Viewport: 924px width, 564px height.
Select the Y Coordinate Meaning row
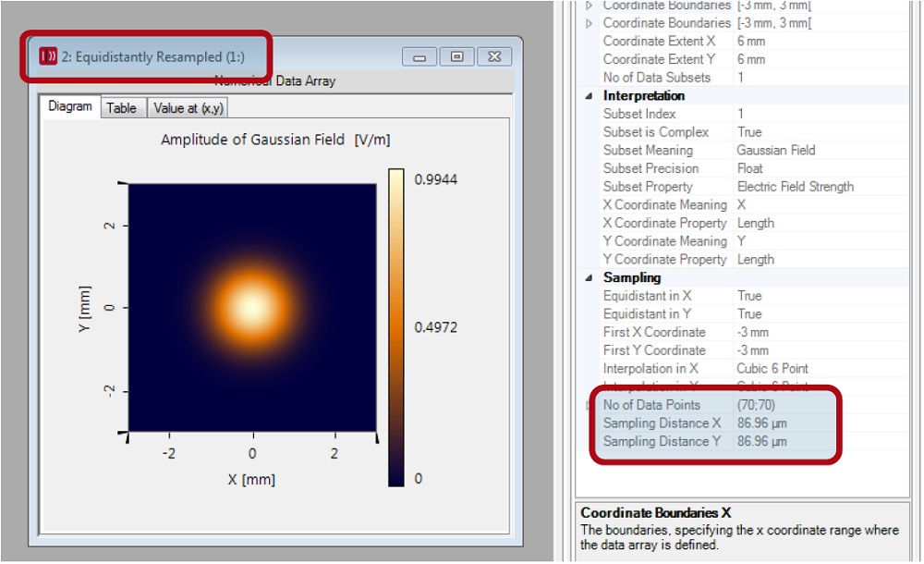[x=754, y=241]
